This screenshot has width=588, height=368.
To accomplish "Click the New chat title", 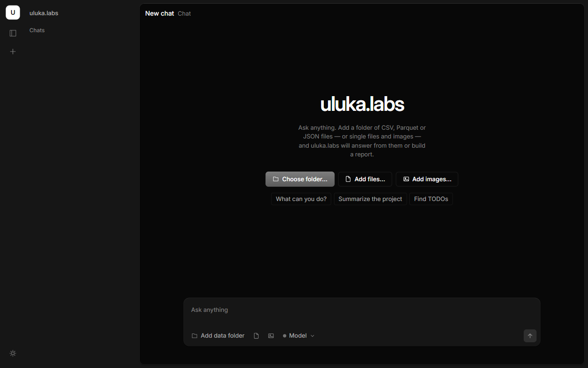I will [x=159, y=13].
